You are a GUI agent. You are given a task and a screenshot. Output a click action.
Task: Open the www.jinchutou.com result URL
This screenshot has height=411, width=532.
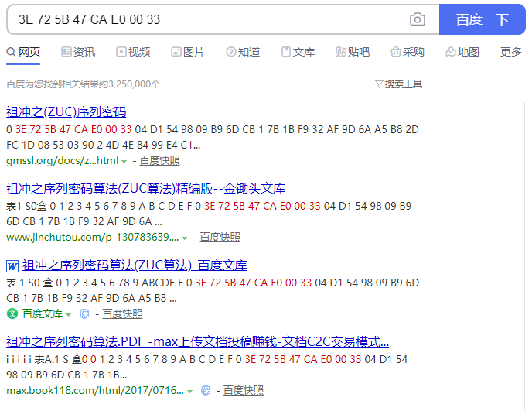point(92,237)
